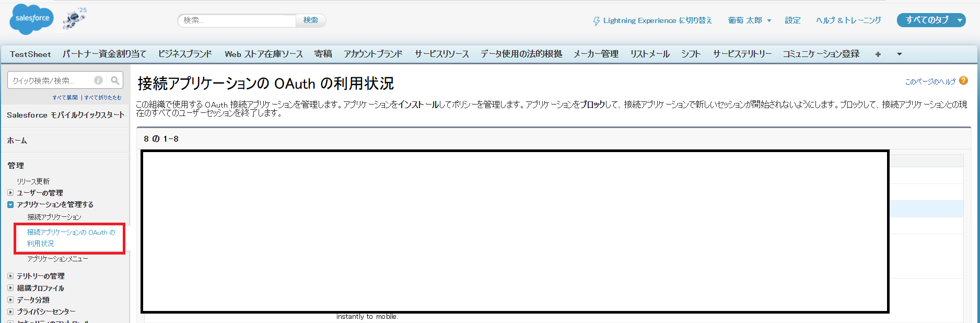Expand the ユーザーの管理 tree node

10,193
